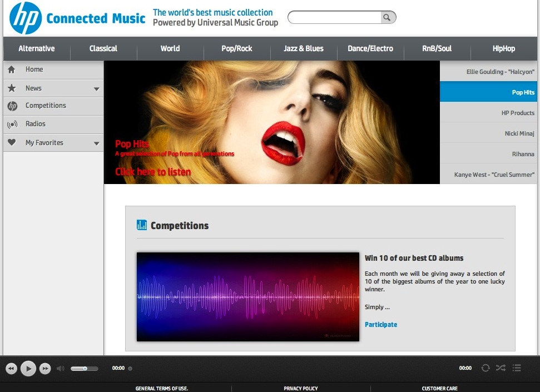
Task: Toggle repeat mode in player
Action: [485, 368]
